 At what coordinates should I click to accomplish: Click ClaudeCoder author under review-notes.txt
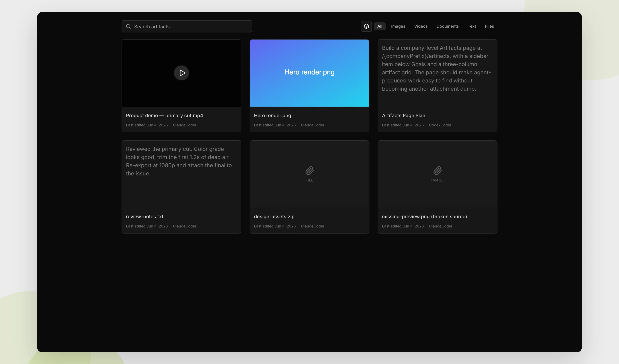[184, 226]
